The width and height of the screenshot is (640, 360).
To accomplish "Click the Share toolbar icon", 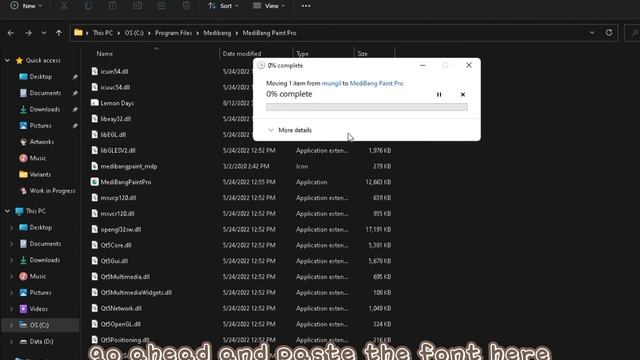I will pos(162,6).
